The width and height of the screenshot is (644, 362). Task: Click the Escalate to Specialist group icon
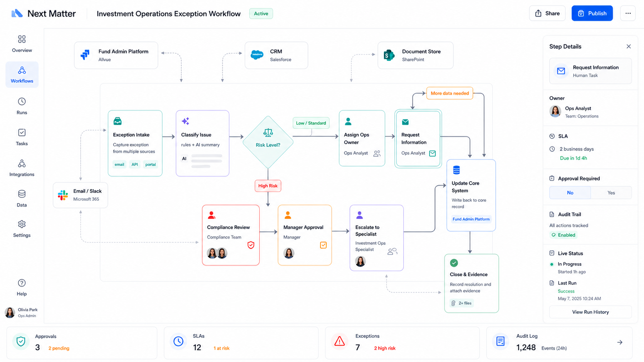click(x=392, y=252)
